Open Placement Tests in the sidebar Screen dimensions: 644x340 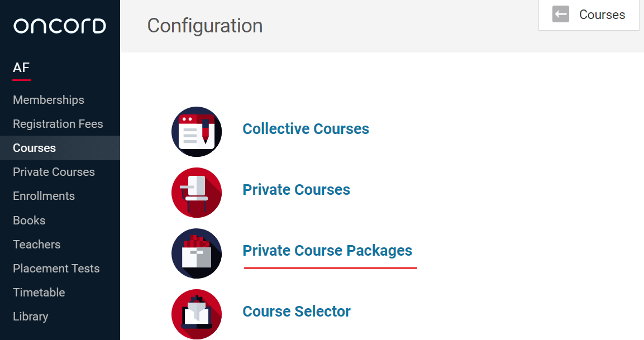coord(56,269)
